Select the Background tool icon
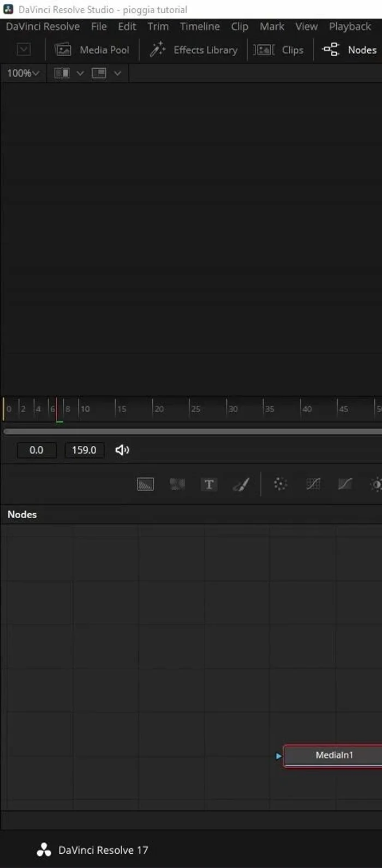This screenshot has width=382, height=868. pos(145,484)
